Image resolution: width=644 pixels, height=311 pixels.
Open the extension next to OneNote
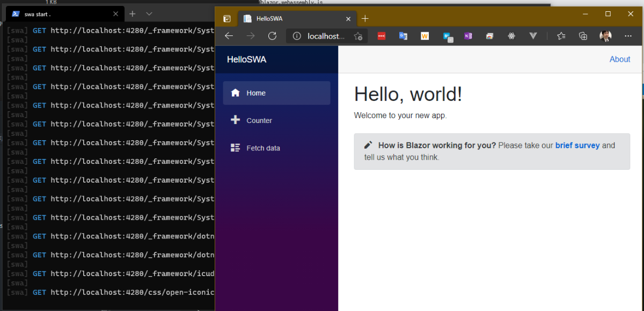pos(489,36)
